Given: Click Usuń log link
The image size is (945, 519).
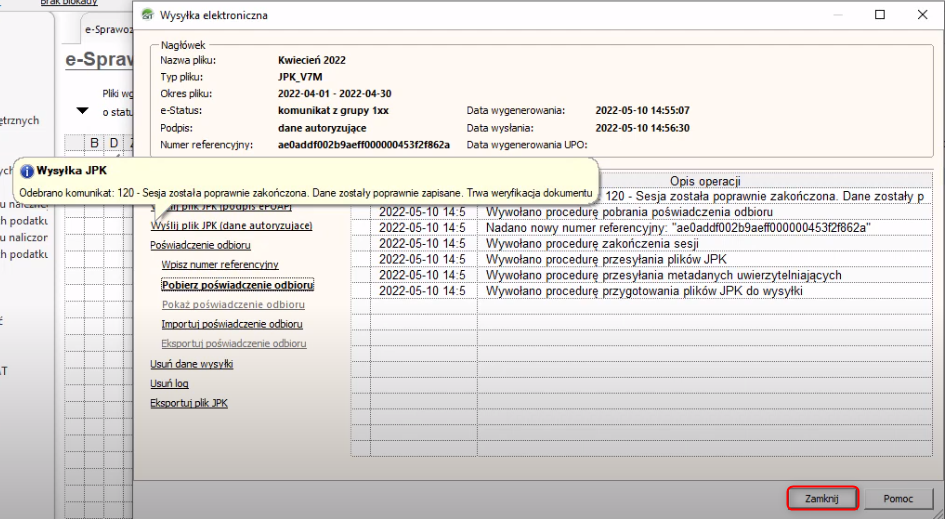Looking at the screenshot, I should [x=169, y=383].
